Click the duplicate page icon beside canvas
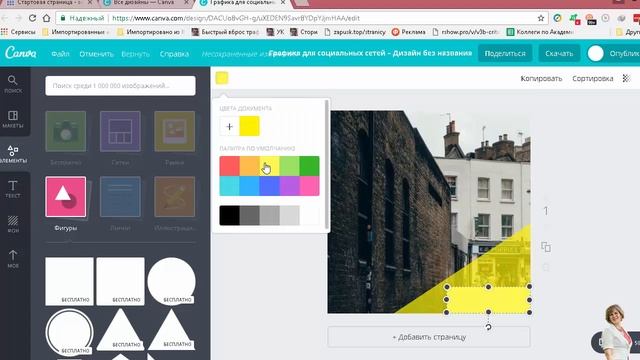 (546, 247)
